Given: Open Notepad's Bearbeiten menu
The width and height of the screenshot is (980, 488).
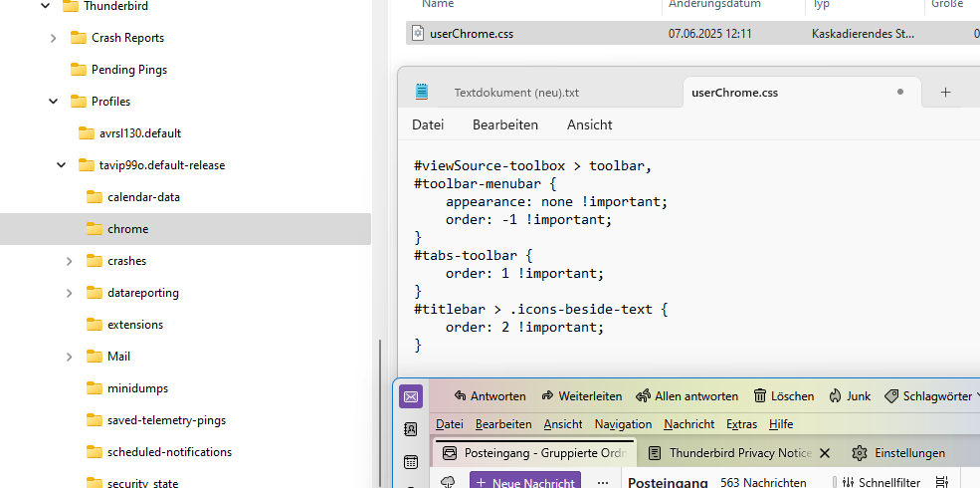Looking at the screenshot, I should pyautogui.click(x=505, y=124).
